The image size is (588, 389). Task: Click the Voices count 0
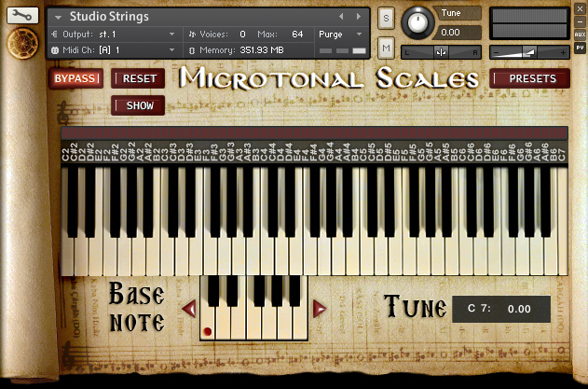242,35
